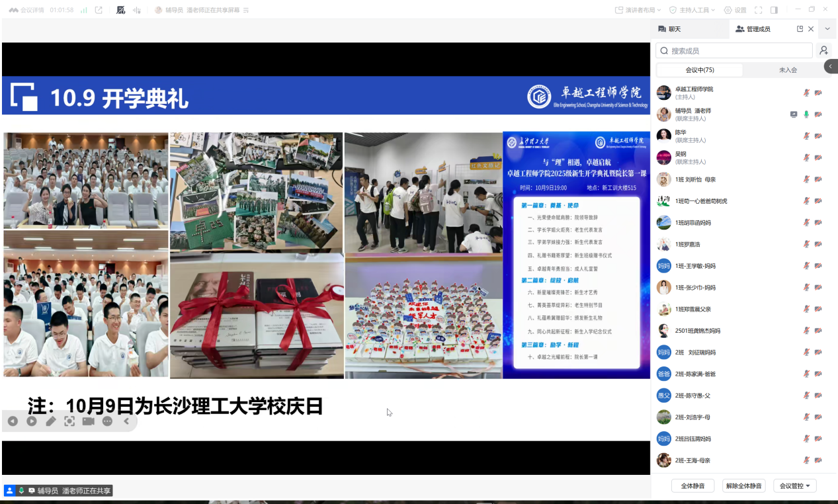
Task: Go to previous slide with left arrow
Action: [x=13, y=421]
